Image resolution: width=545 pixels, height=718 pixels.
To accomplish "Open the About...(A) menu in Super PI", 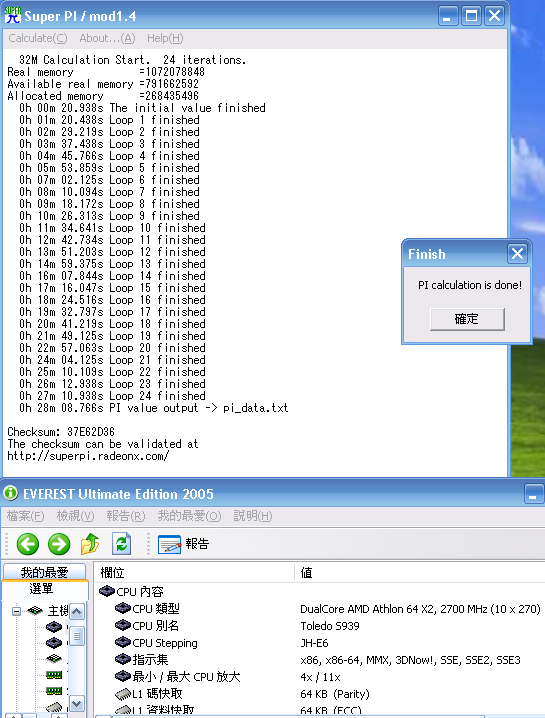I will pyautogui.click(x=107, y=38).
